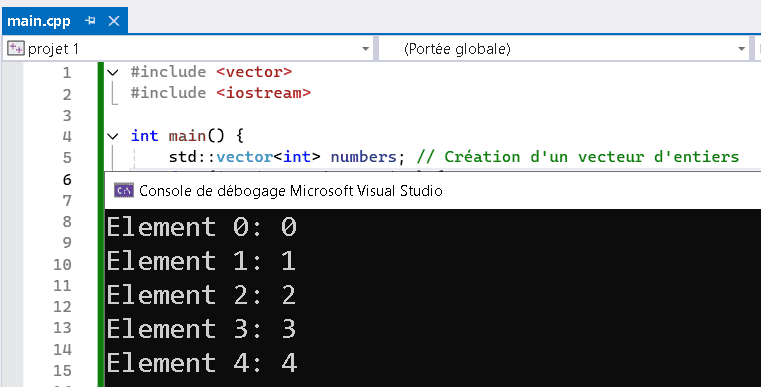Click console output 'Element 2: 2'
Image resolution: width=761 pixels, height=387 pixels.
pyautogui.click(x=201, y=295)
